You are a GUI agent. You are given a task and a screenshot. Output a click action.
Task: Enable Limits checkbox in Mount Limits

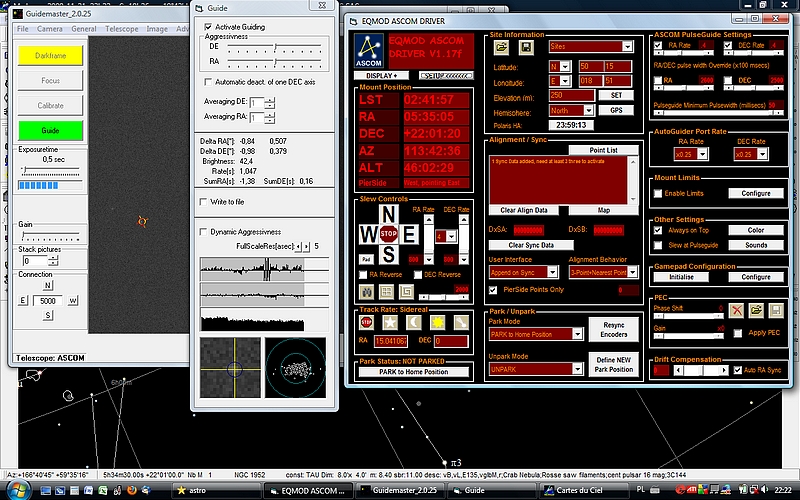click(x=658, y=193)
